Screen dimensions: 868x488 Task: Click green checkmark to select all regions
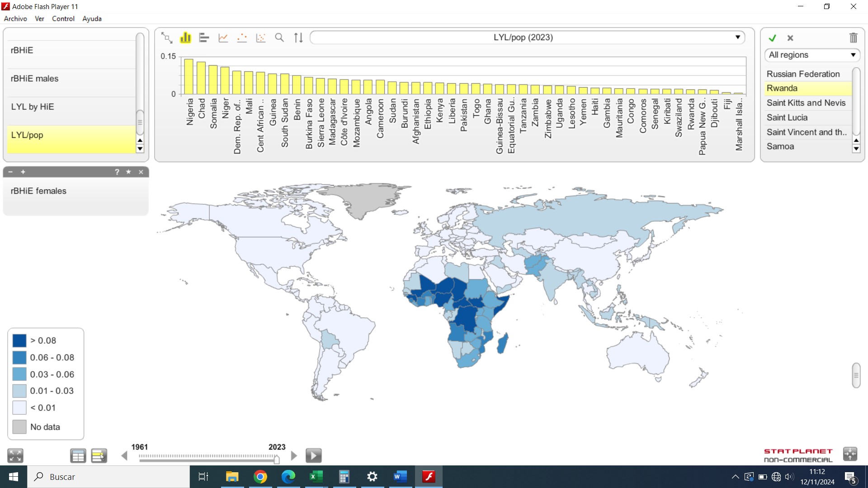point(773,38)
